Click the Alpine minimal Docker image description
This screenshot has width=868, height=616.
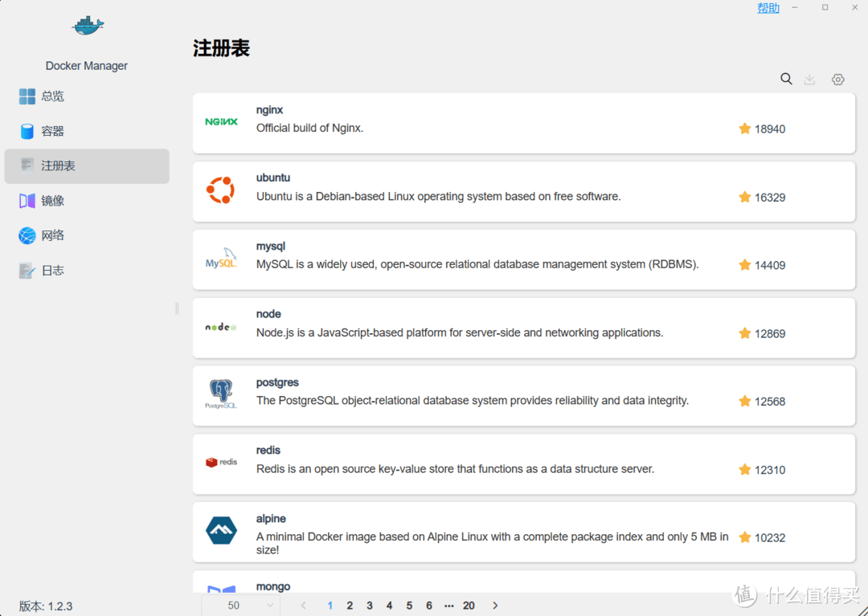tap(492, 543)
